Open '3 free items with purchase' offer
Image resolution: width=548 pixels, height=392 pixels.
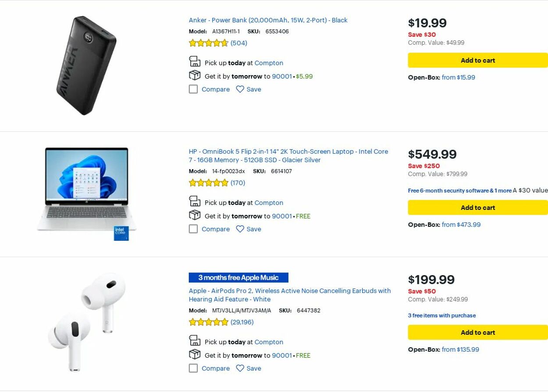pos(441,315)
